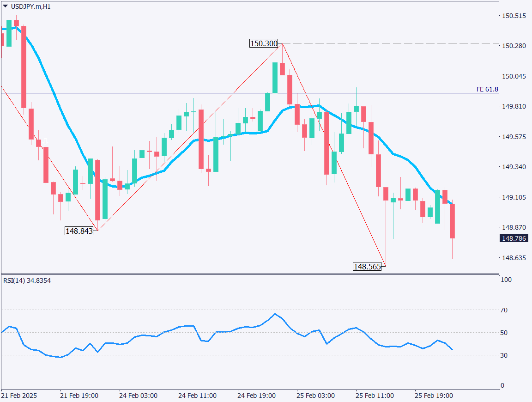The image size is (532, 402).
Task: Click the FE 61.8 Fibonacci level label
Action: point(487,89)
